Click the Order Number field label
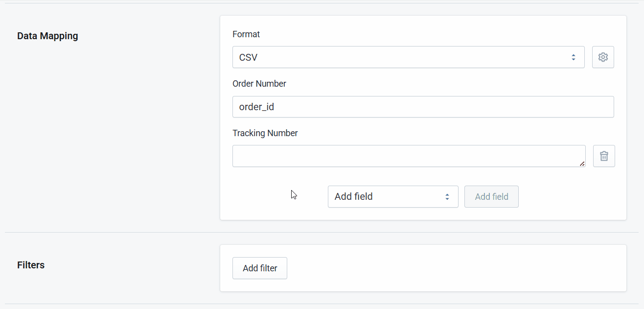644x309 pixels. click(x=259, y=83)
